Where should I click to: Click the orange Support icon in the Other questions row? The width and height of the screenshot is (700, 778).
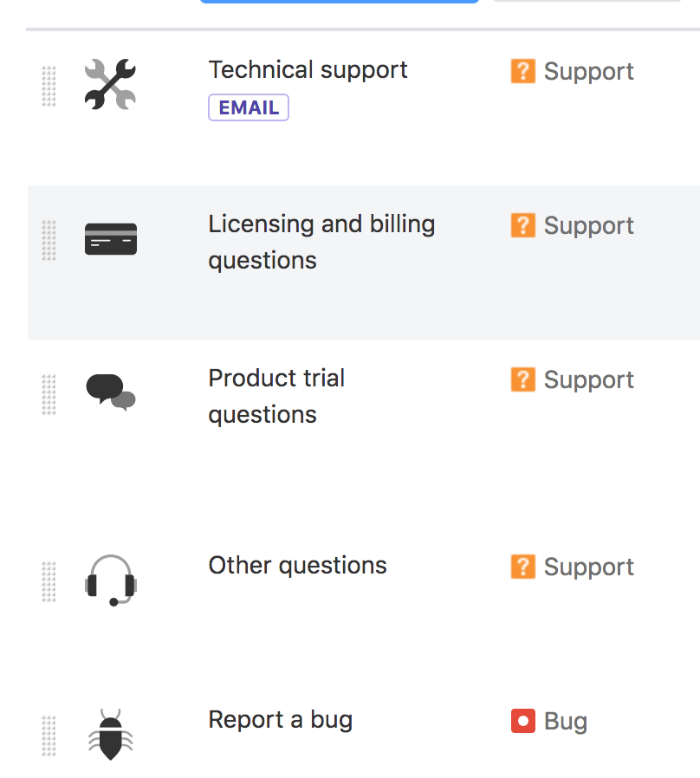click(x=522, y=567)
